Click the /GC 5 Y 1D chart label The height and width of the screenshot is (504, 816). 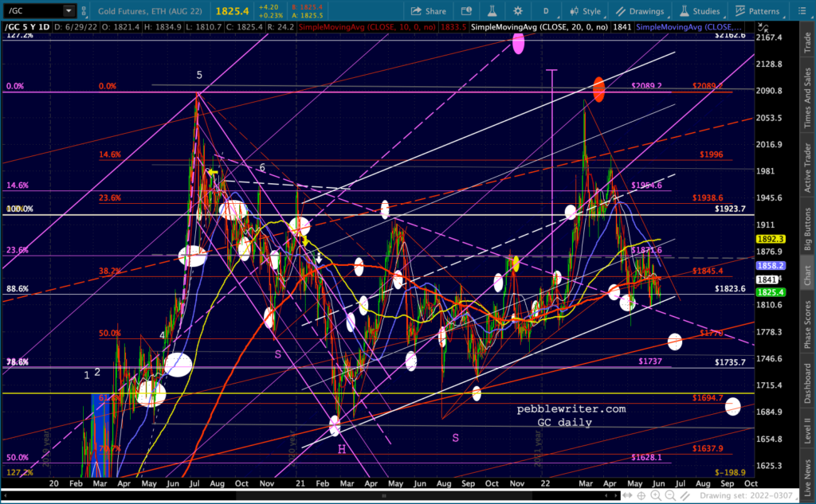pyautogui.click(x=27, y=27)
